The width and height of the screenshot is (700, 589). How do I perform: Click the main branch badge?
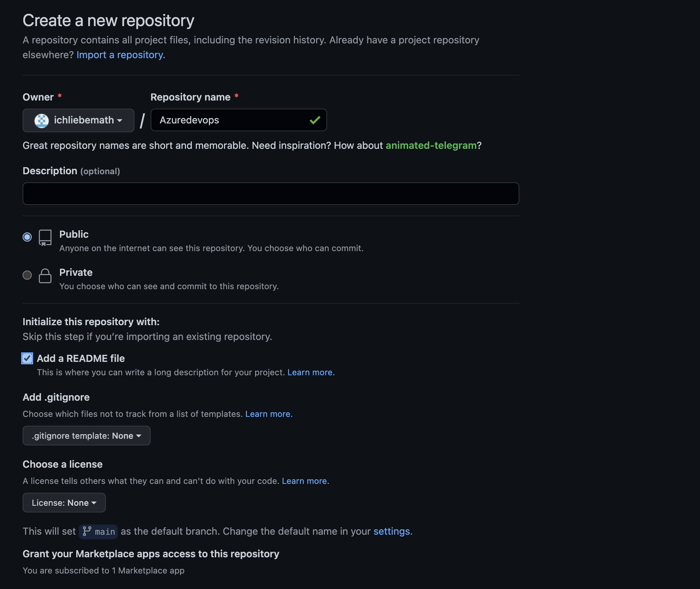tap(98, 532)
